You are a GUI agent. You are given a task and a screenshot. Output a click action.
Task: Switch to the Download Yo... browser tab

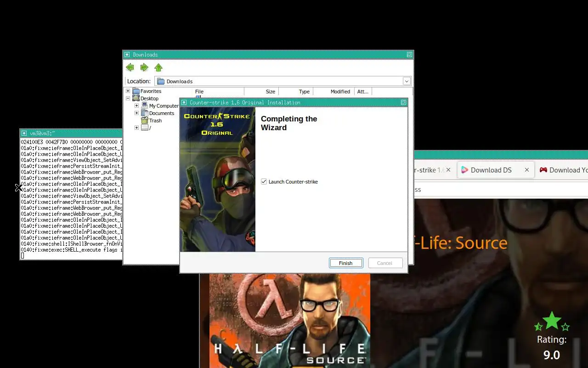(563, 170)
